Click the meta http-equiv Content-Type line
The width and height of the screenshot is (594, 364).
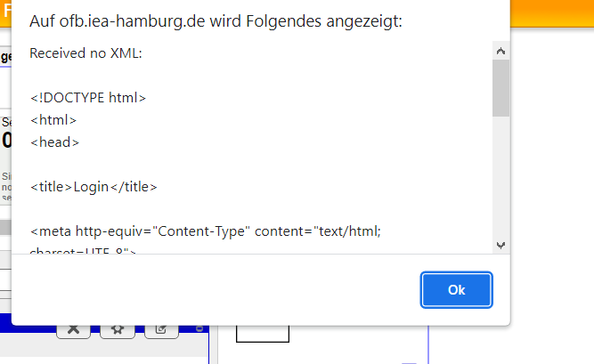pos(206,231)
